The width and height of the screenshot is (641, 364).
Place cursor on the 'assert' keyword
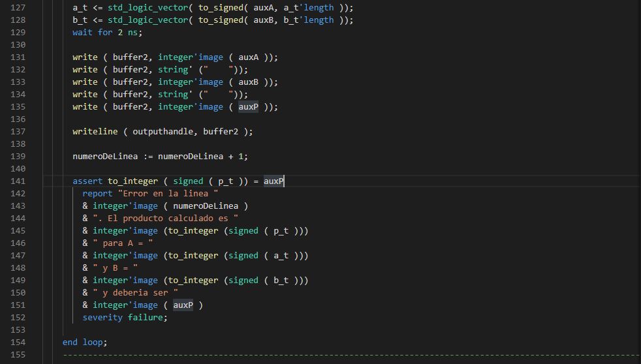pos(87,181)
